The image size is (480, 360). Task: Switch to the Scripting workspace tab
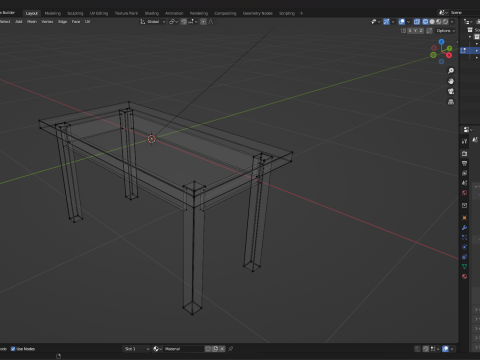point(287,13)
